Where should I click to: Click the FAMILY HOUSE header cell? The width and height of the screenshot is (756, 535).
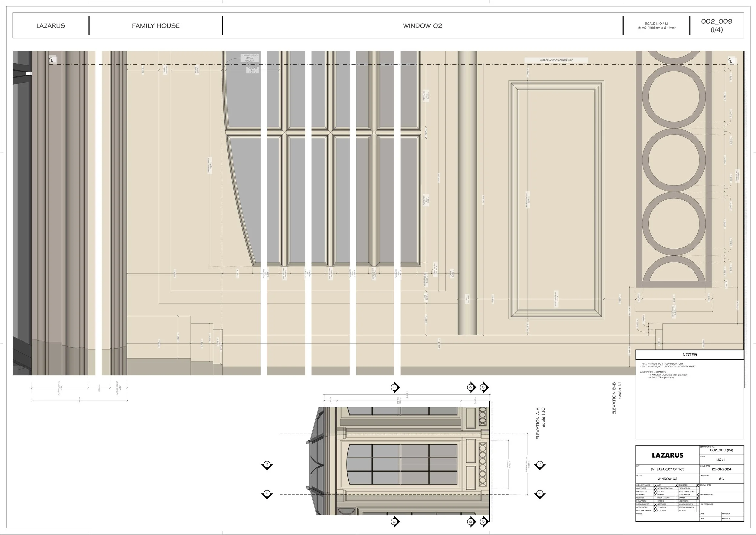coord(156,26)
